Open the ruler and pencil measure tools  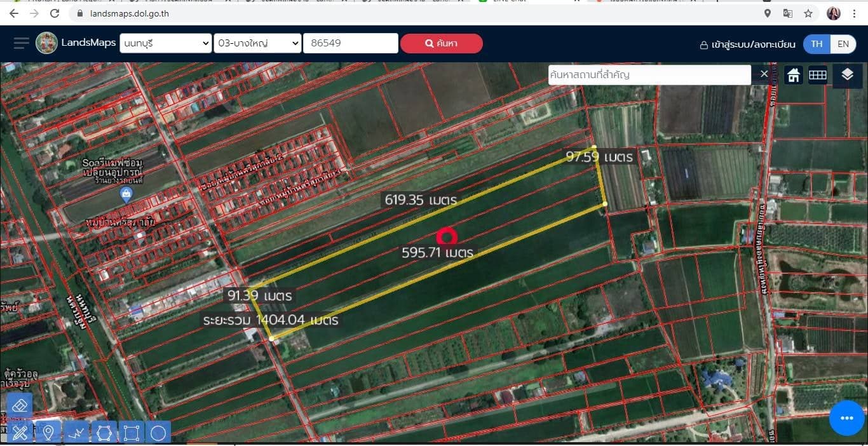click(20, 433)
